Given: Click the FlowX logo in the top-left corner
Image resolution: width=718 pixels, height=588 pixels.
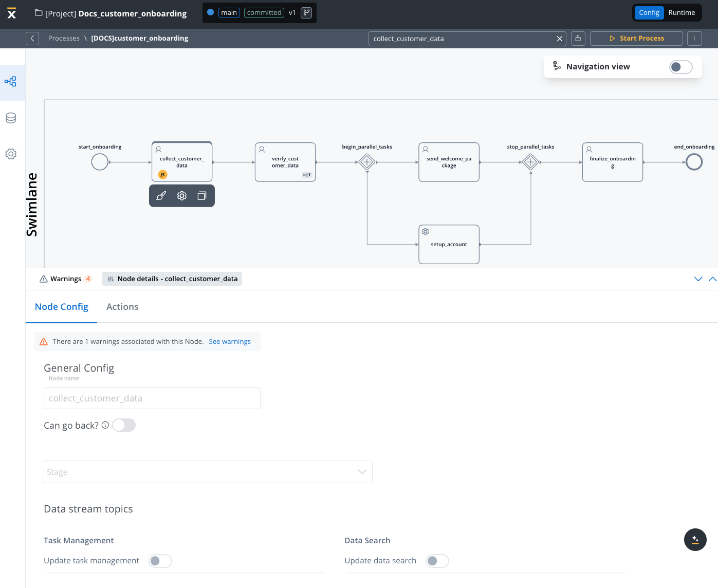Looking at the screenshot, I should [12, 13].
